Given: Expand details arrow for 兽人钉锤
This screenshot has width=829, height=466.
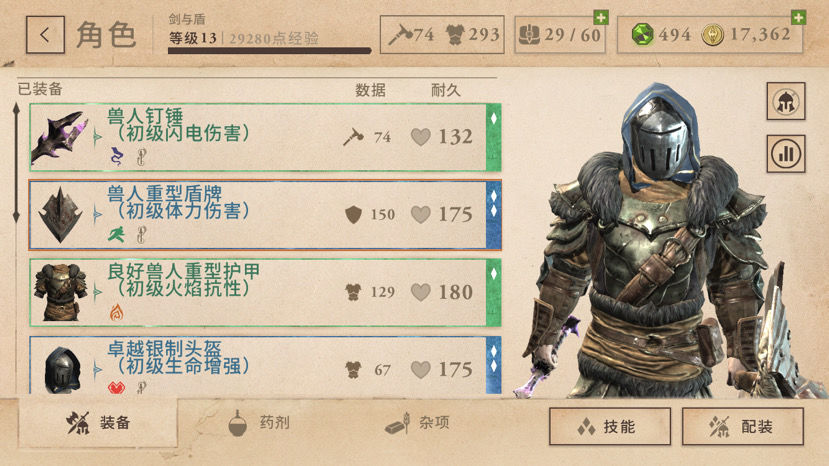Looking at the screenshot, I should 97,137.
